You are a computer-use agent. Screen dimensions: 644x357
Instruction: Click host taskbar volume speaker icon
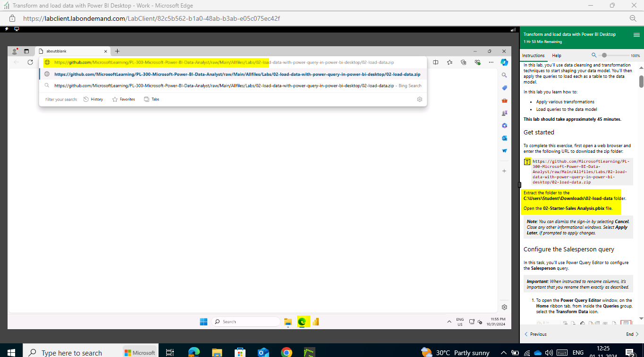click(549, 352)
